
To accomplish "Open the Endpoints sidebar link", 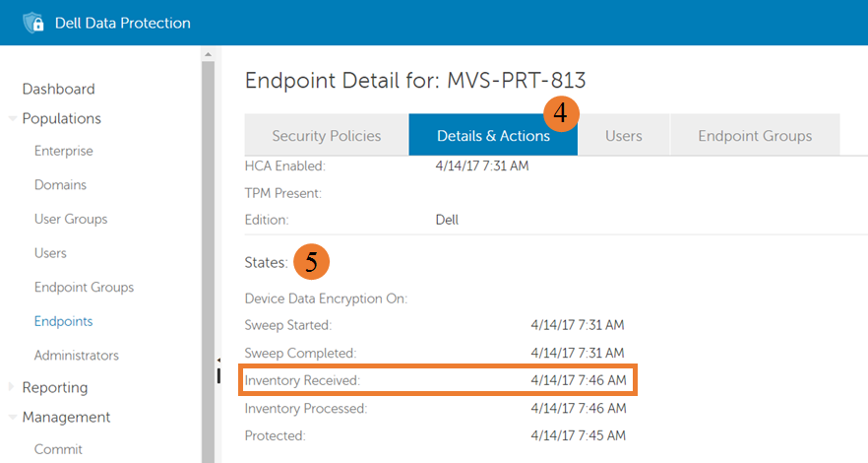I will tap(63, 321).
